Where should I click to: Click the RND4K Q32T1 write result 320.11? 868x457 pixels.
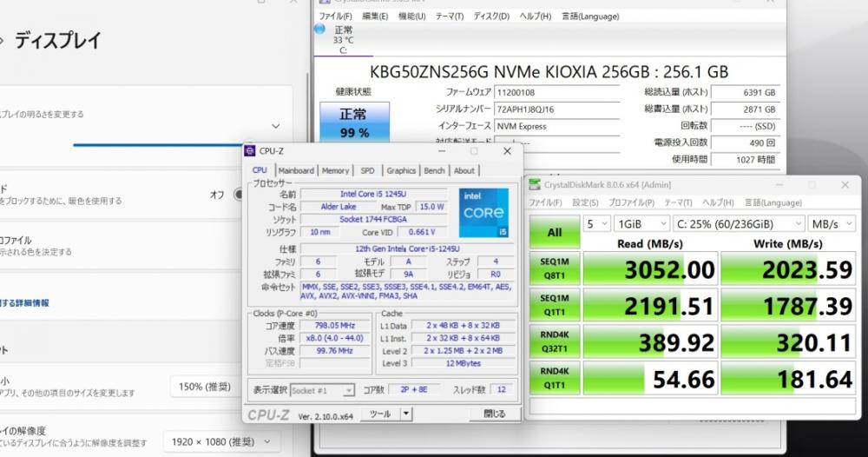(x=788, y=342)
